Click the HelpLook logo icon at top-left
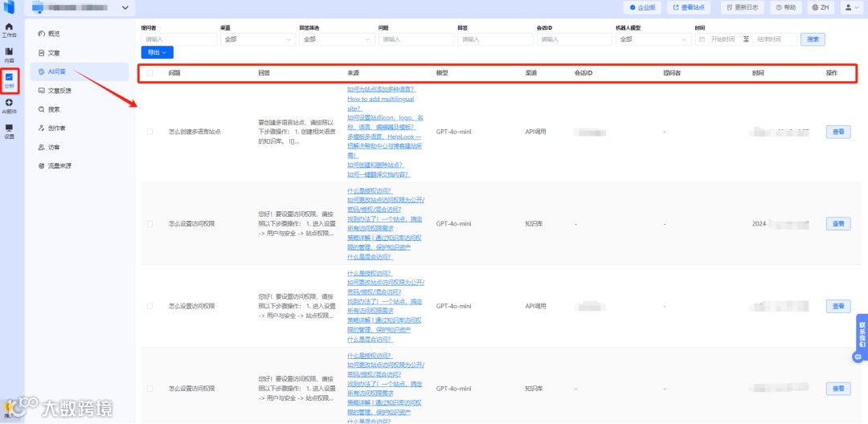This screenshot has height=424, width=868. click(x=10, y=7)
